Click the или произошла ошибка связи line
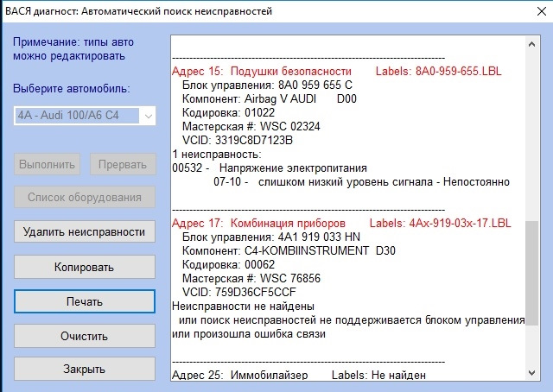The height and width of the screenshot is (392, 553). [x=249, y=334]
